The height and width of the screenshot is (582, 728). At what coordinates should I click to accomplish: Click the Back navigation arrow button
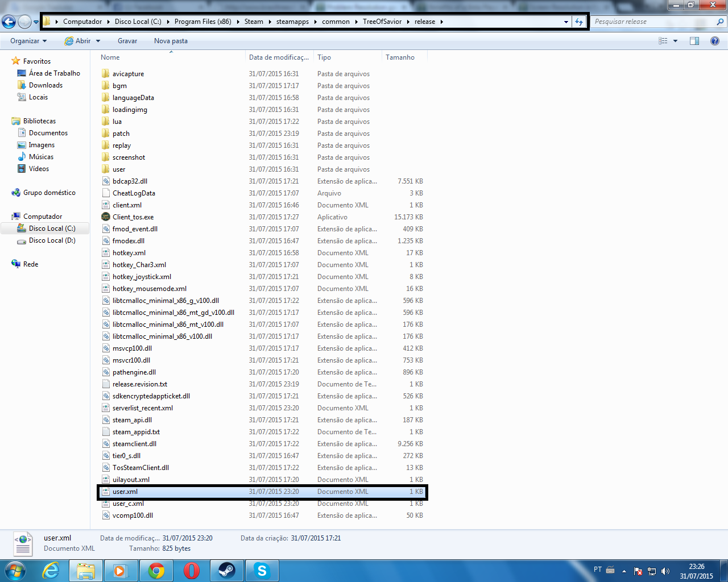click(9, 22)
